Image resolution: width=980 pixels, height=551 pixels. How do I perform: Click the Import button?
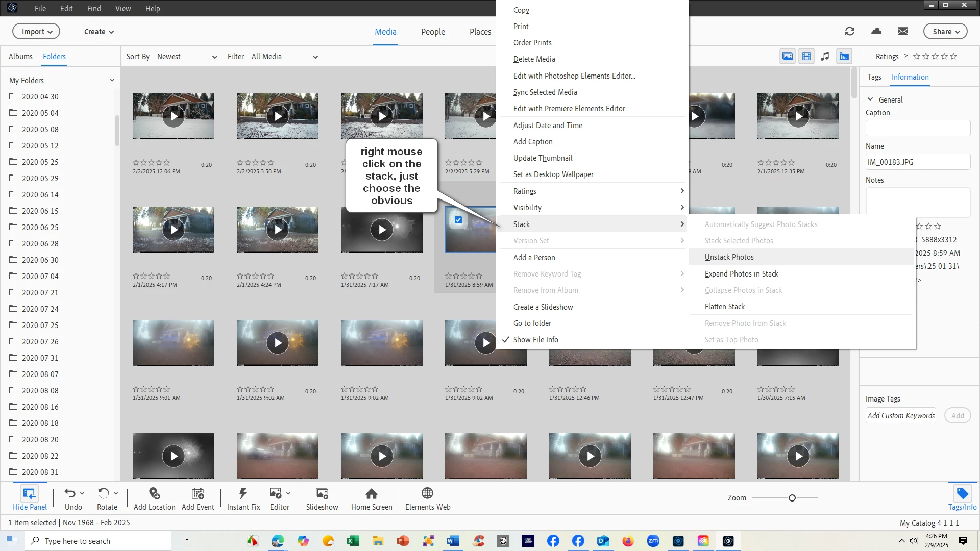click(x=36, y=32)
